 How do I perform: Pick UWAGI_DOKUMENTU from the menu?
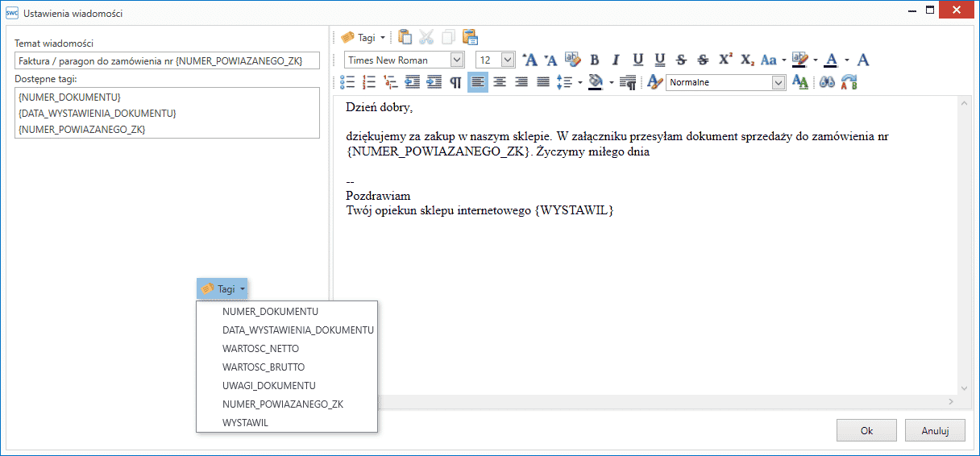[287, 386]
